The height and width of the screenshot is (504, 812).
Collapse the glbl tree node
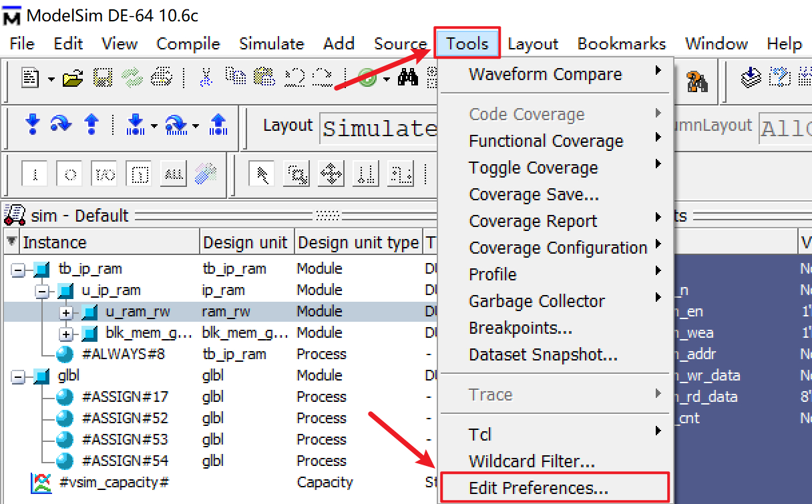point(18,376)
